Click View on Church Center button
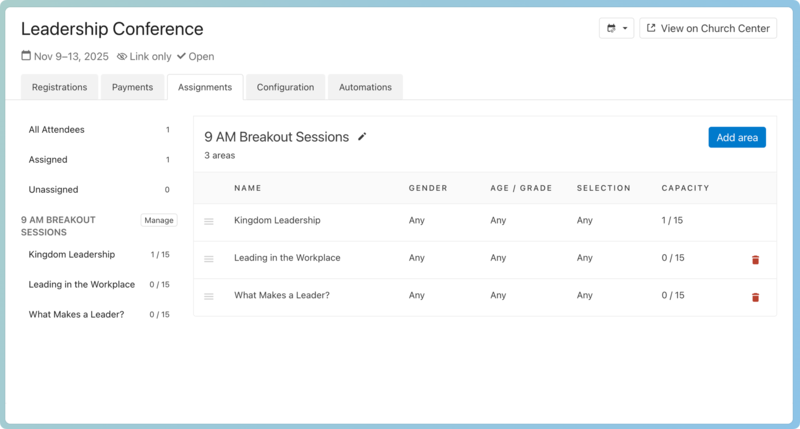800x429 pixels. (x=708, y=28)
